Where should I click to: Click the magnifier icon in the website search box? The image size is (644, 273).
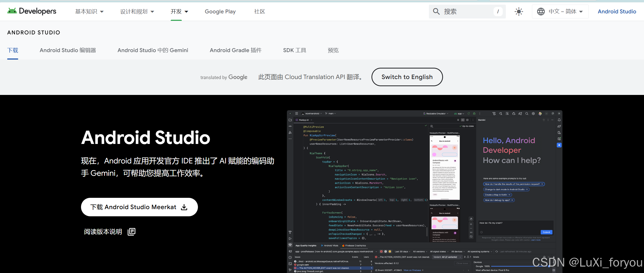[x=436, y=11]
